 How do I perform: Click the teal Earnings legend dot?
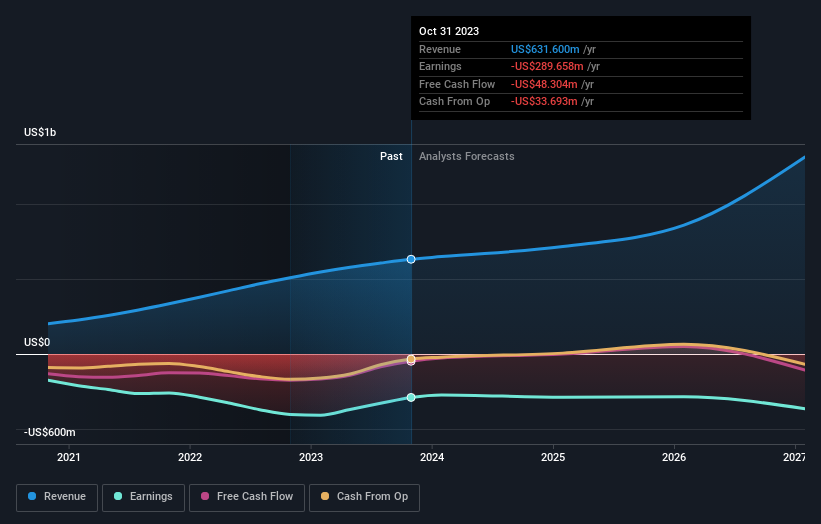(118, 496)
